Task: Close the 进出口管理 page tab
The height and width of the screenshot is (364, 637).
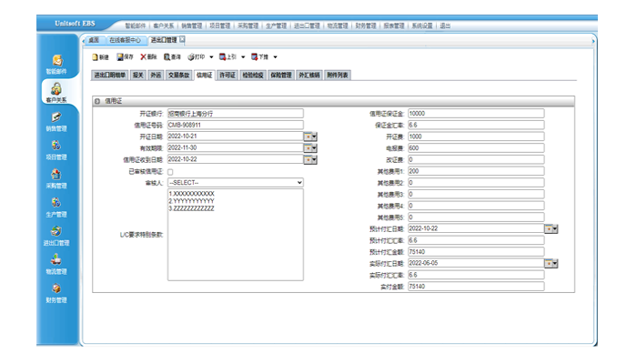Action: point(182,40)
